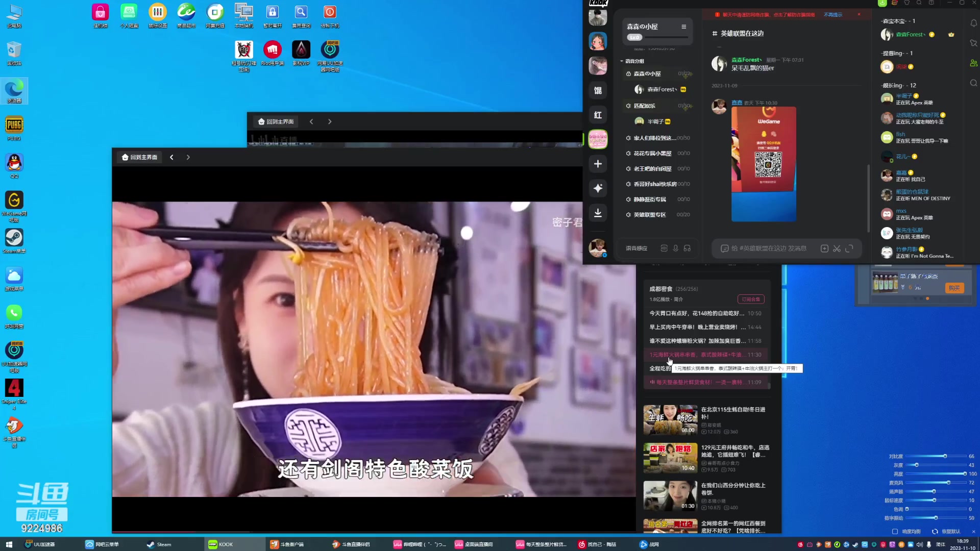Join 匹配娱乐 voice channel
The width and height of the screenshot is (980, 551).
point(657,106)
